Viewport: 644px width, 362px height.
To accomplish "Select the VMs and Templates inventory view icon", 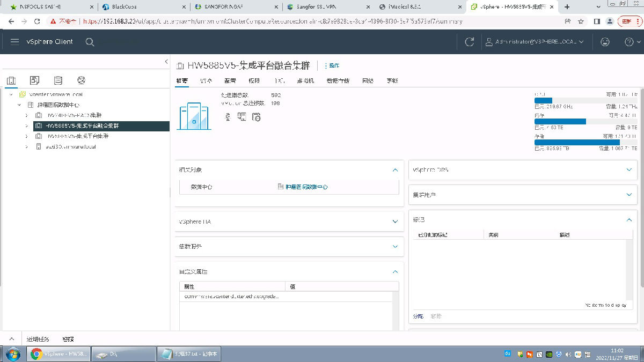I will tap(35, 80).
